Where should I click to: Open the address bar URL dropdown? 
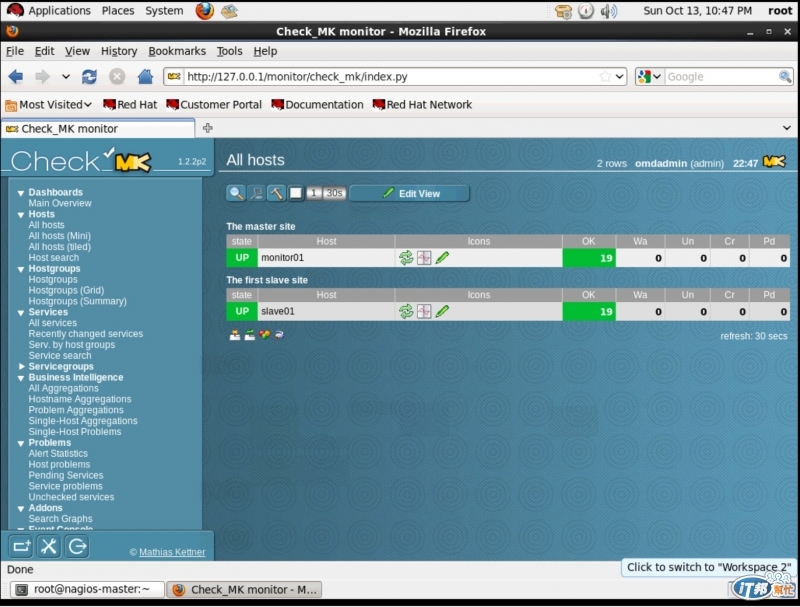tap(619, 77)
